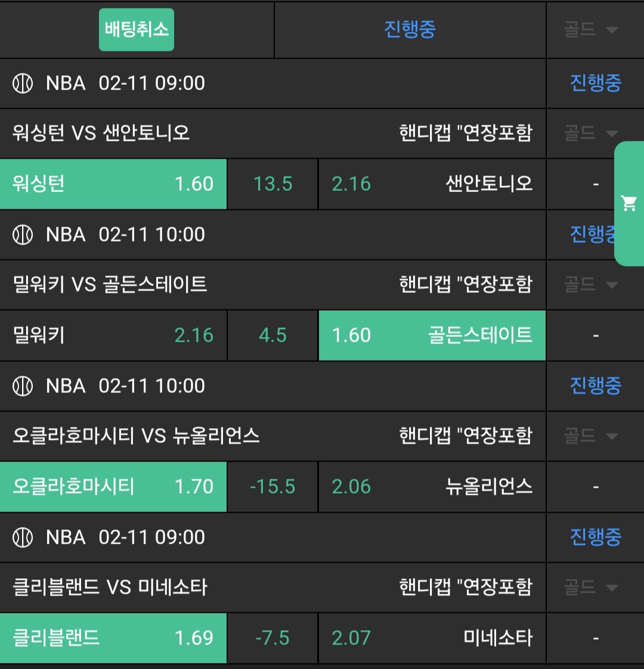
Task: Click the -15.5 handicap value cell
Action: click(x=273, y=487)
